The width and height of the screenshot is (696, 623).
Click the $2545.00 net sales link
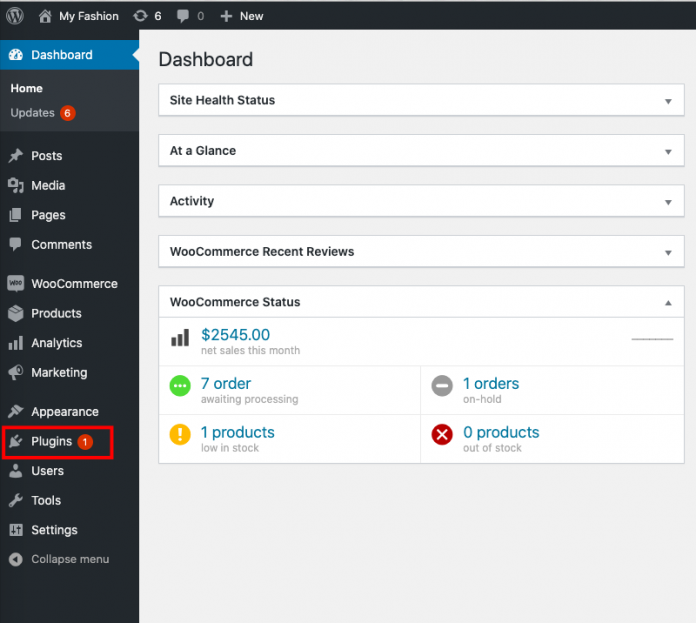[235, 335]
